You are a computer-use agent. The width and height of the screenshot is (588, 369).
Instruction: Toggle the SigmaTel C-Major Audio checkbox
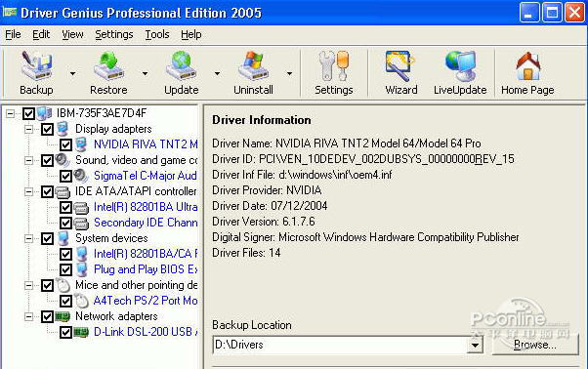[65, 176]
